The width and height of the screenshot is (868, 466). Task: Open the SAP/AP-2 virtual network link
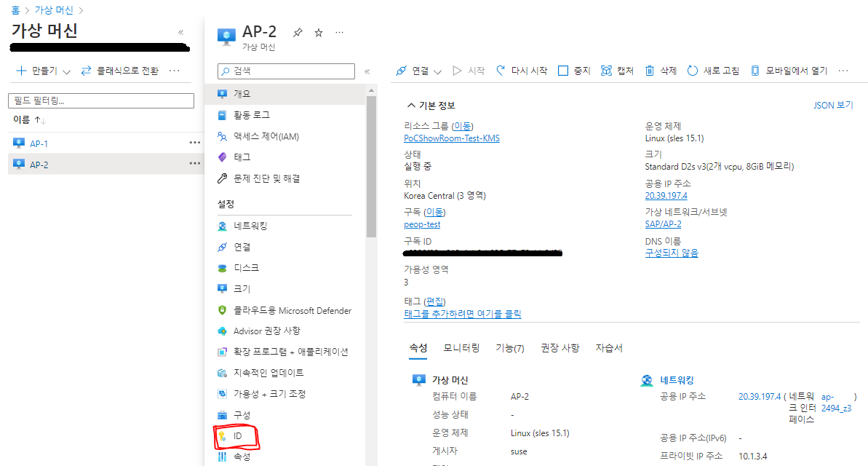point(663,224)
